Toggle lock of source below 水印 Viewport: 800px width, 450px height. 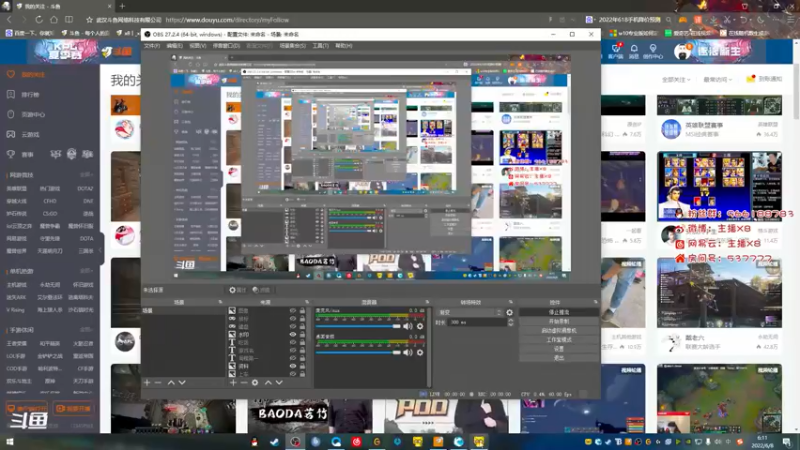[x=302, y=342]
